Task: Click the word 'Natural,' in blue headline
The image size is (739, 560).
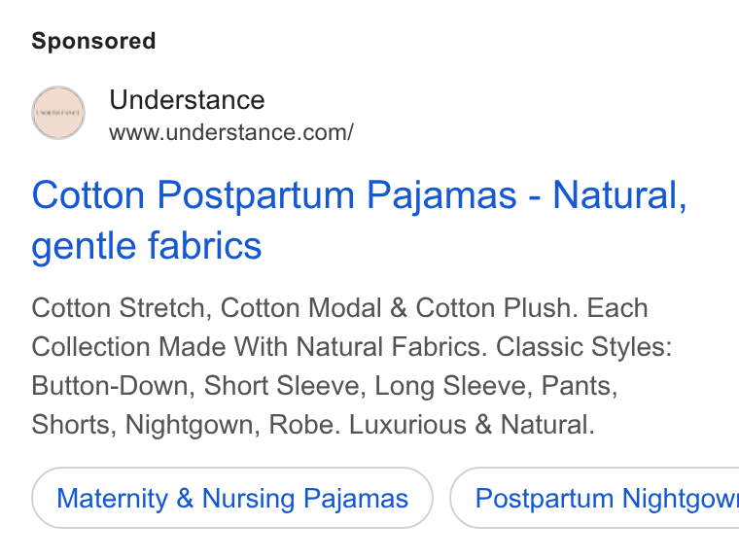Action: [619, 195]
